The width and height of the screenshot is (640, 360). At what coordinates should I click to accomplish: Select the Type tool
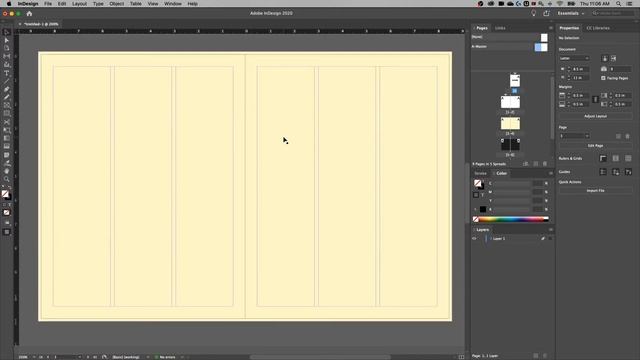7,73
